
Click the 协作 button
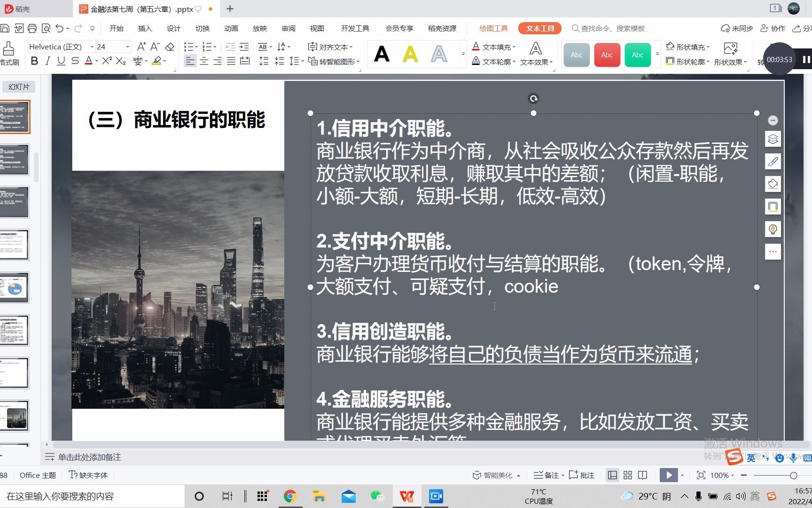[x=773, y=28]
